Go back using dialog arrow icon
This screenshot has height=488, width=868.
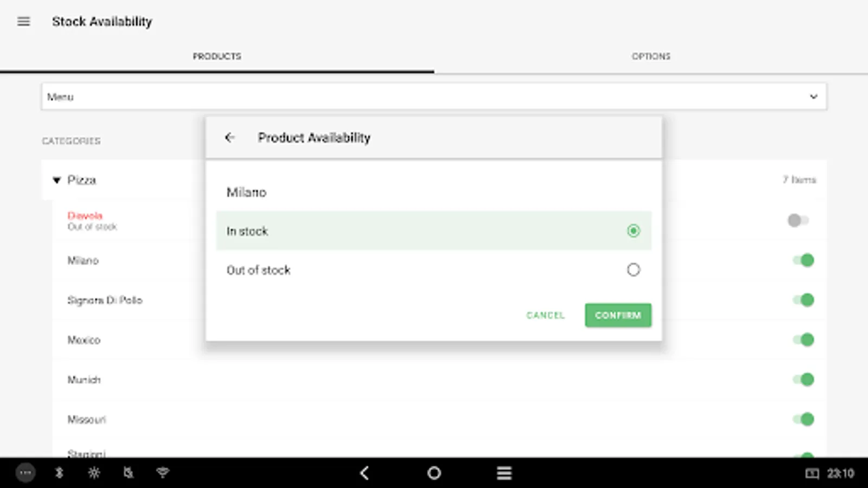230,138
